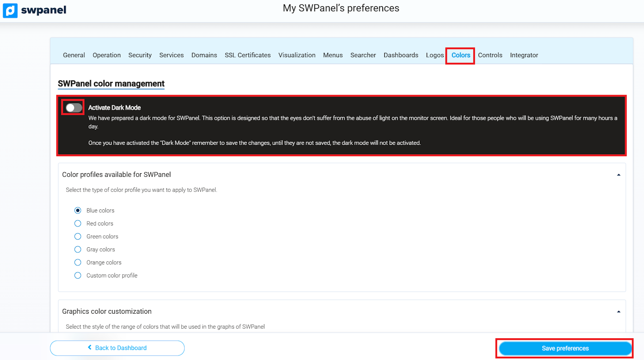Select the Blue colors radio button
This screenshot has width=644, height=360.
[x=78, y=211]
